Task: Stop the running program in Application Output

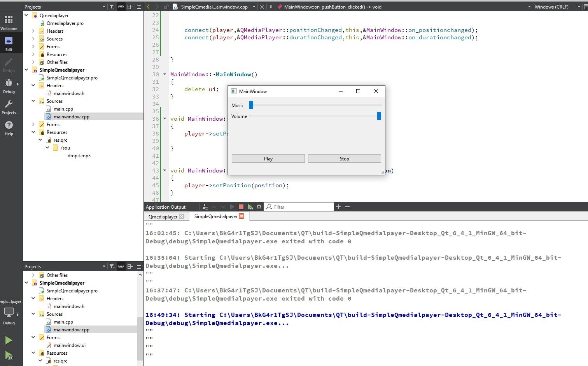Action: click(x=241, y=207)
